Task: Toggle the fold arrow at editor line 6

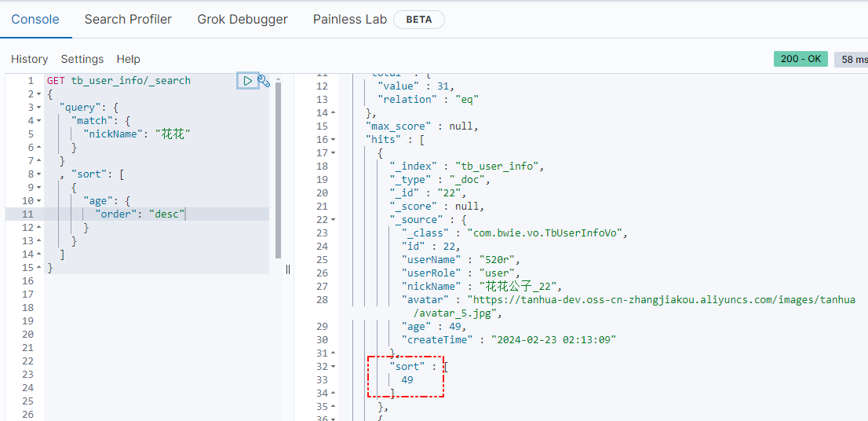Action: click(x=38, y=148)
